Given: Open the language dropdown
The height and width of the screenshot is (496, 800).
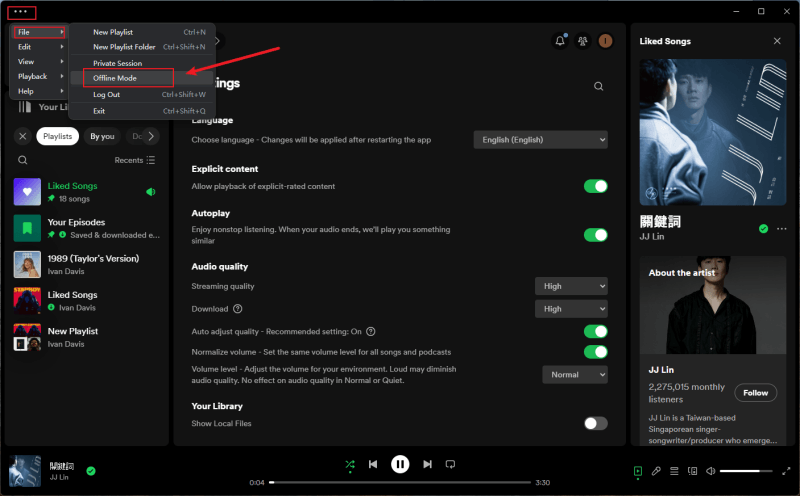Looking at the screenshot, I should point(540,140).
